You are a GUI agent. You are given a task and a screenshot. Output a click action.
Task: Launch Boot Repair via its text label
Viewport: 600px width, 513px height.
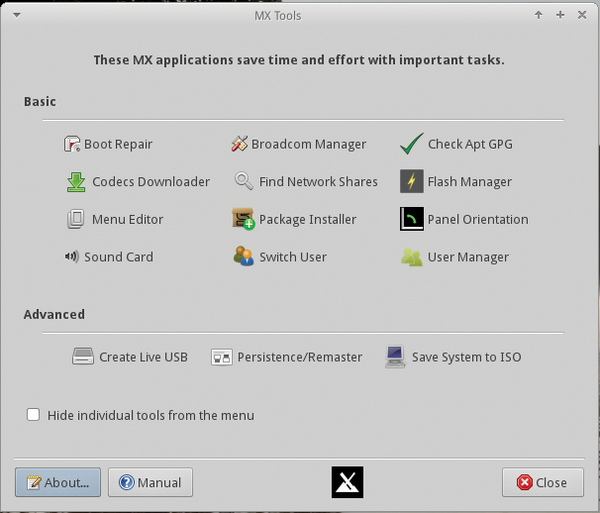coord(118,144)
